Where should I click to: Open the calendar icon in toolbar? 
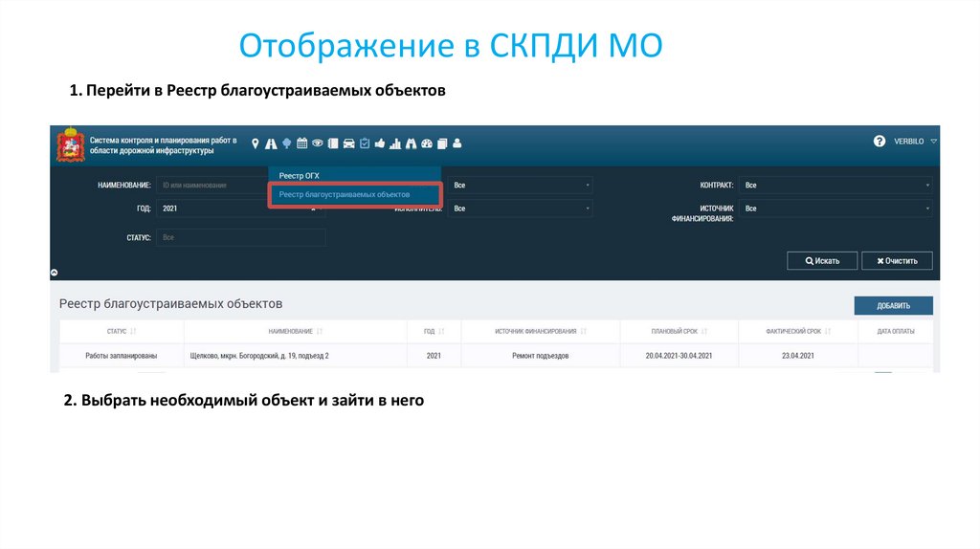tap(301, 143)
